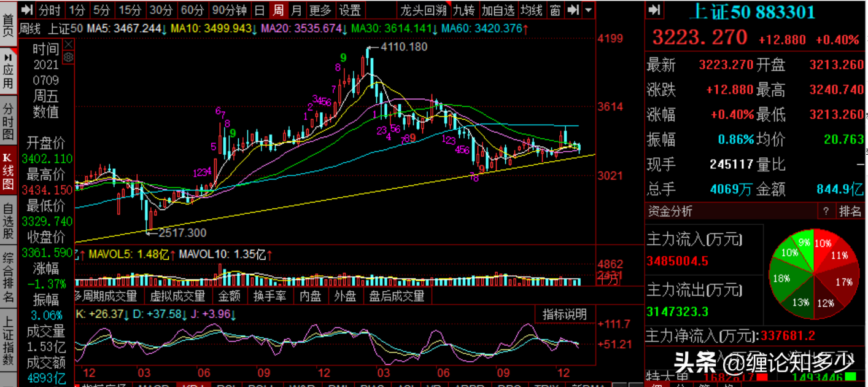
Task: Select the 多周期成交量 volume tab
Action: click(106, 296)
